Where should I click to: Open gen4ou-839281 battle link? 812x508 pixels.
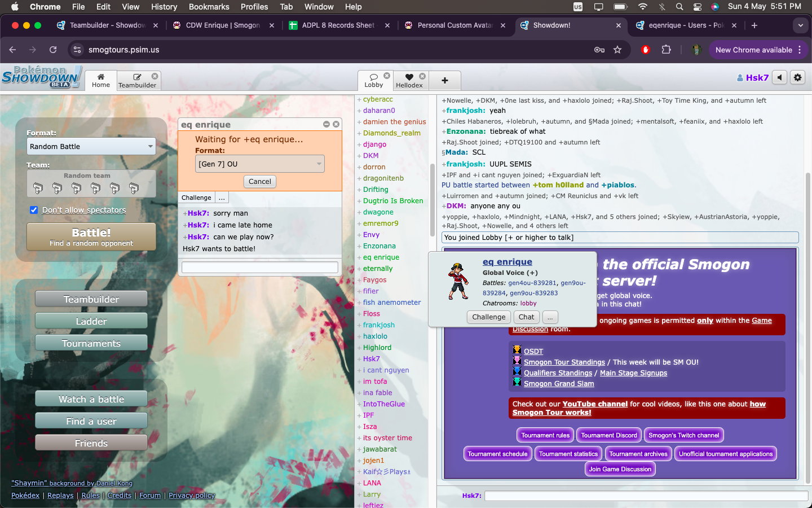pos(532,283)
